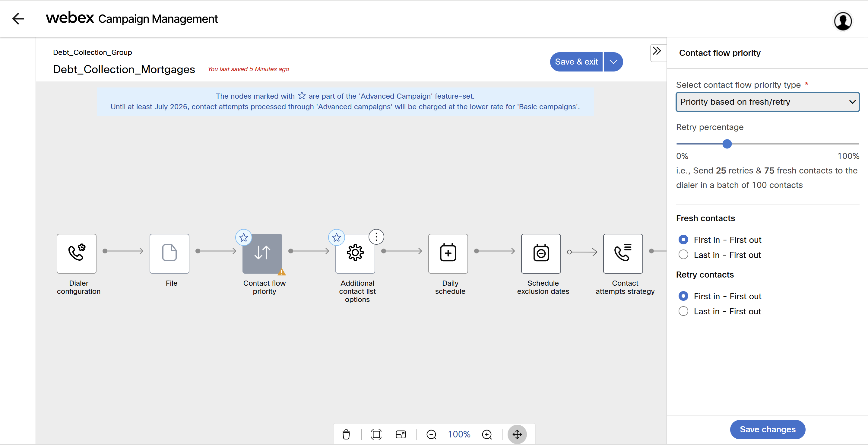Select the fit-to-screen frame icon

(x=376, y=434)
